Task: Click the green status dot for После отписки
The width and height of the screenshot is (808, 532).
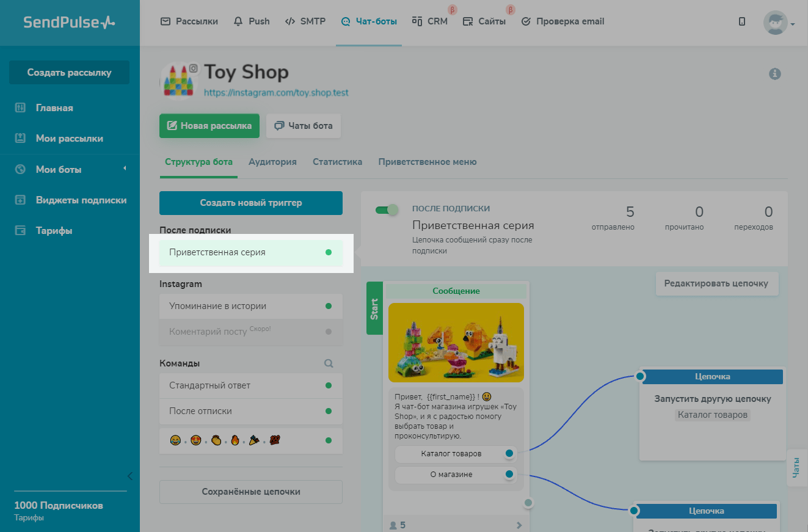Action: 329,411
